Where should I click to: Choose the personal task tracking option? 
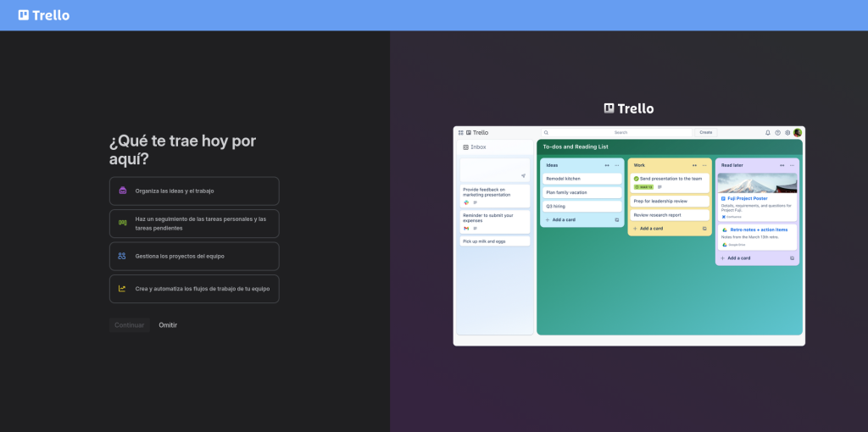click(194, 224)
